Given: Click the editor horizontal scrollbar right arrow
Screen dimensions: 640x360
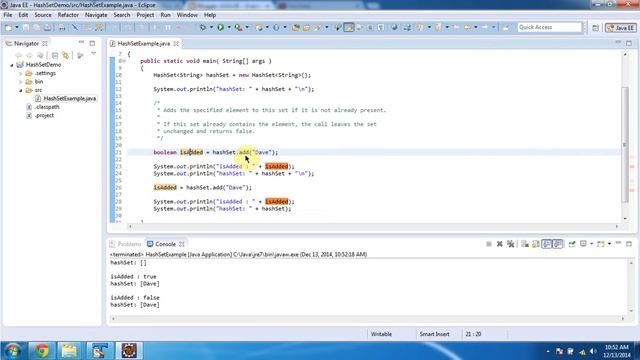Looking at the screenshot, I should pos(617,227).
